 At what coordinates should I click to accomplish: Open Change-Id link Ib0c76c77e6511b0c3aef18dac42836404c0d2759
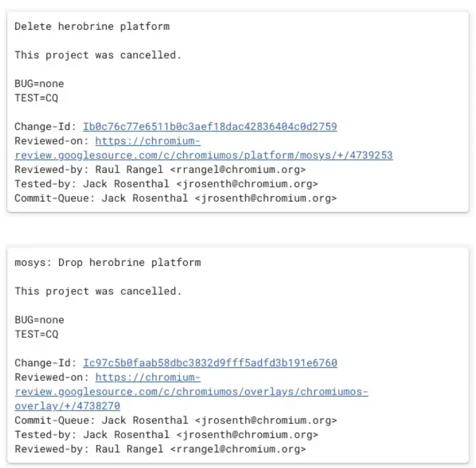[x=210, y=127]
